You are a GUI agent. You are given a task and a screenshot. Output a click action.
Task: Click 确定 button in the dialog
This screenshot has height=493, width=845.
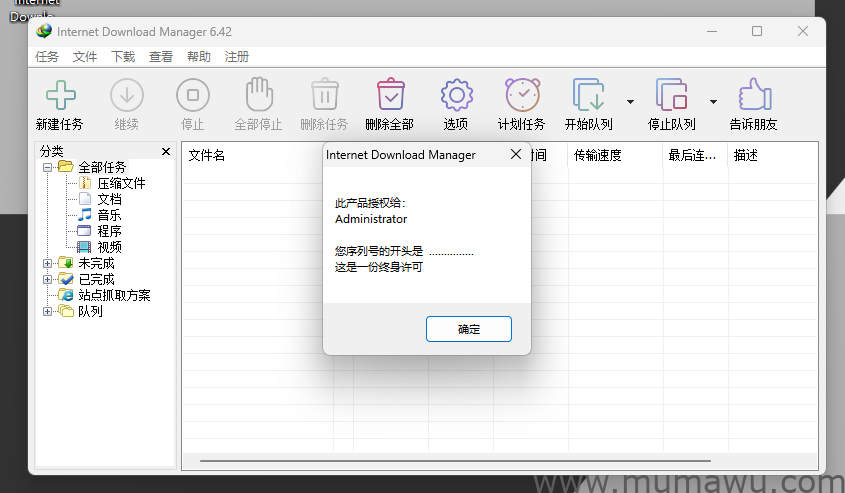(469, 329)
